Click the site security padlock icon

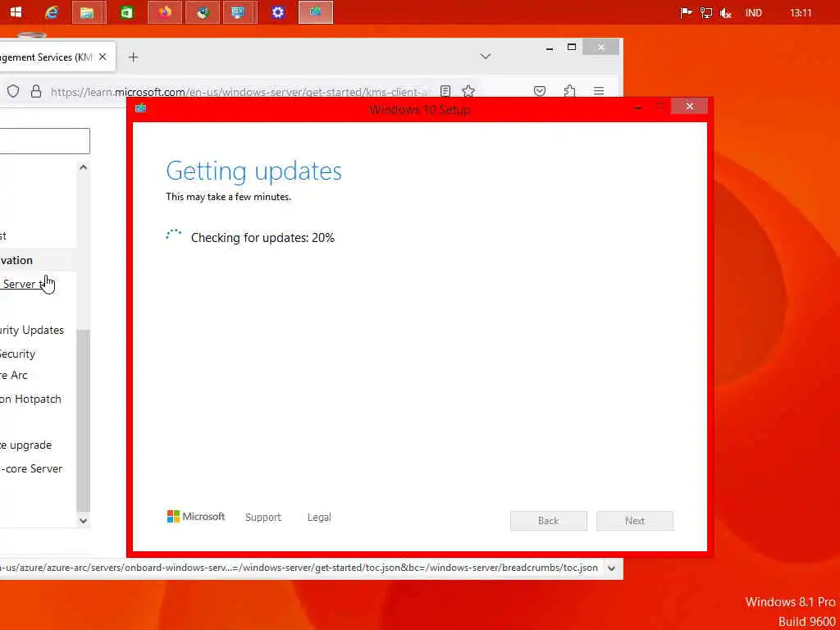point(36,92)
